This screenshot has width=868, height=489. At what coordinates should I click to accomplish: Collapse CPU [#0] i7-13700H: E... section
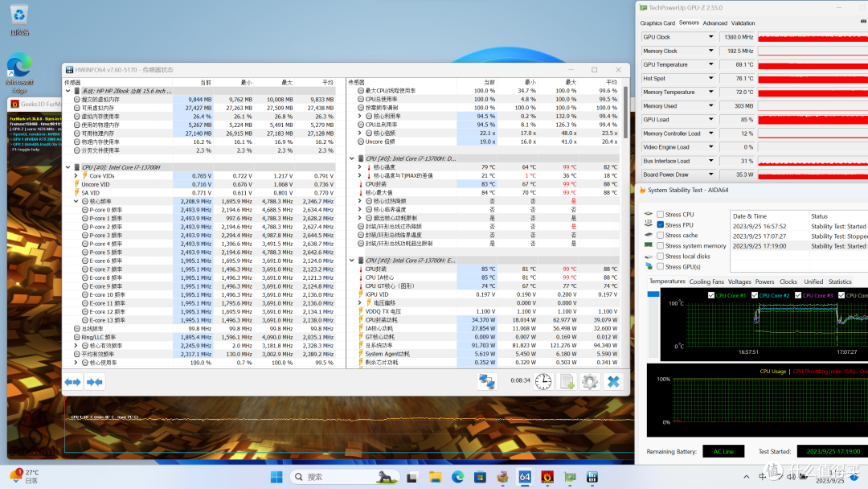[351, 261]
